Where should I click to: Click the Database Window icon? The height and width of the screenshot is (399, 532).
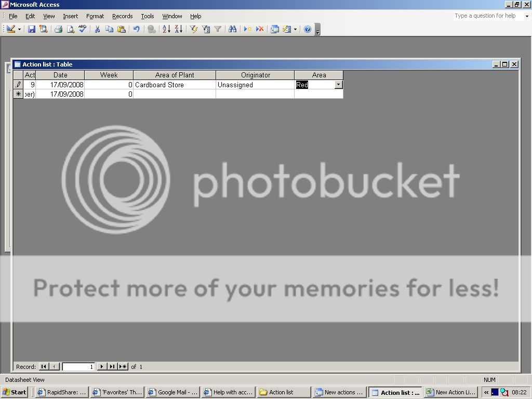275,29
